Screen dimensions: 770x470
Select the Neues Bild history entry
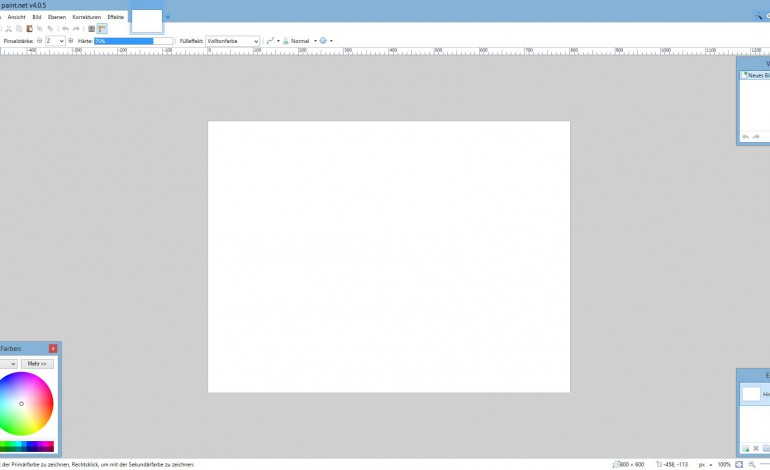755,75
